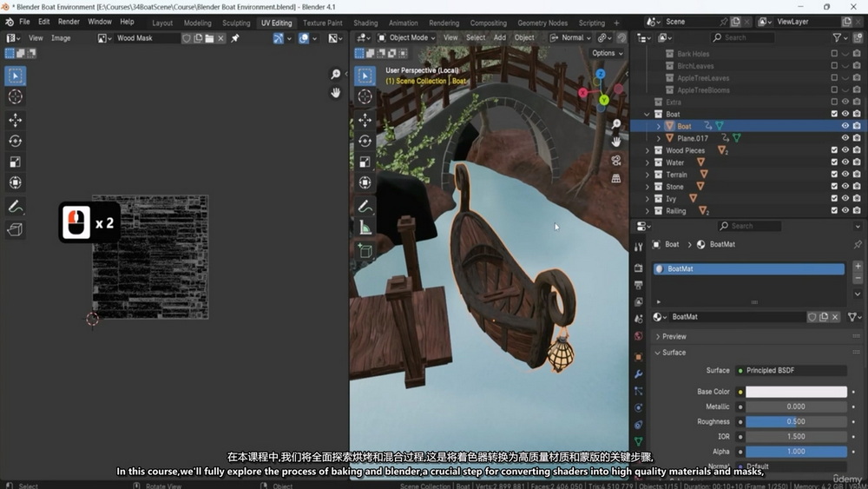Screen dimensions: 868x489
Task: Select the Rotate tool in UV editor
Action: (x=15, y=141)
